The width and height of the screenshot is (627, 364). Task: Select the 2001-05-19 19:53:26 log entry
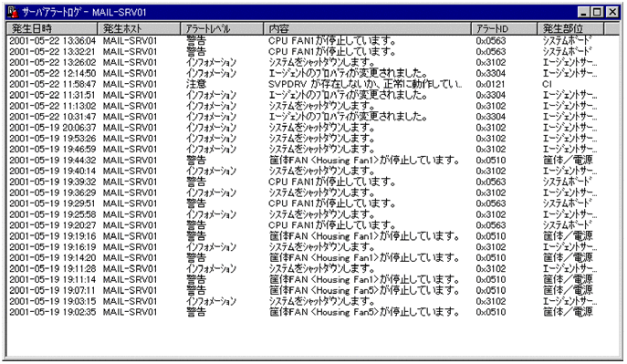pos(312,139)
